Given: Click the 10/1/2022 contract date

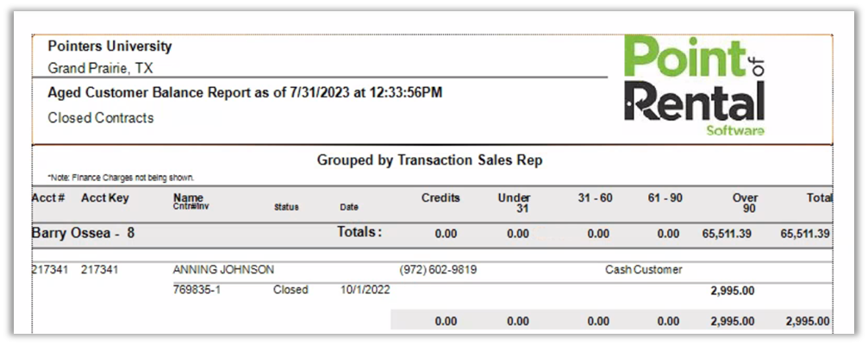Looking at the screenshot, I should coord(365,290).
